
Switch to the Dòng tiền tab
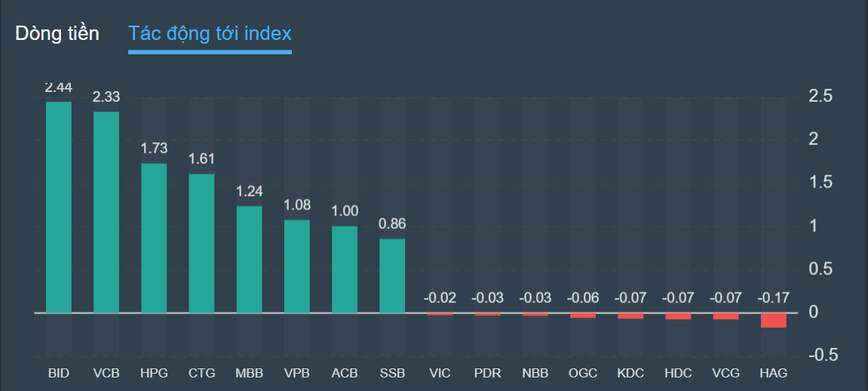(57, 34)
